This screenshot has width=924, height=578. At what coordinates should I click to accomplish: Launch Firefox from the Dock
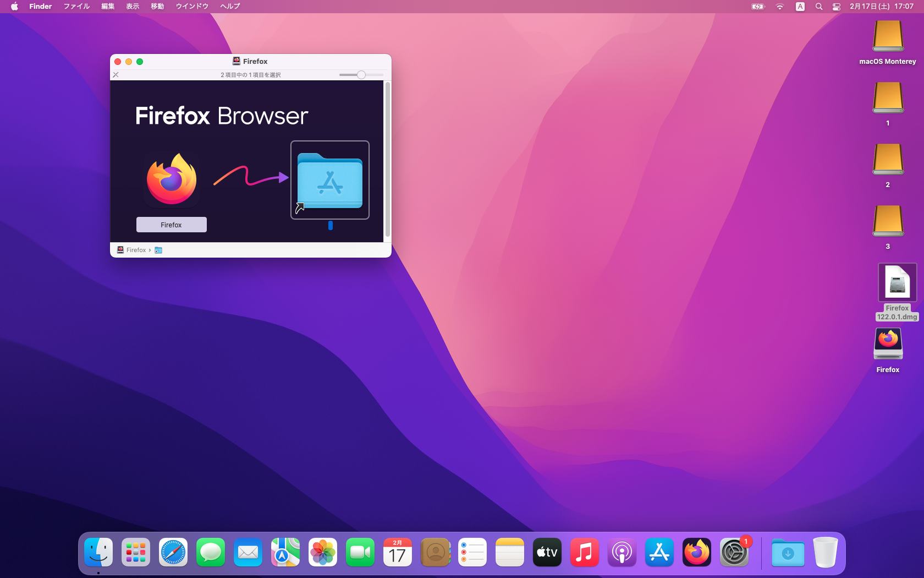[697, 552]
